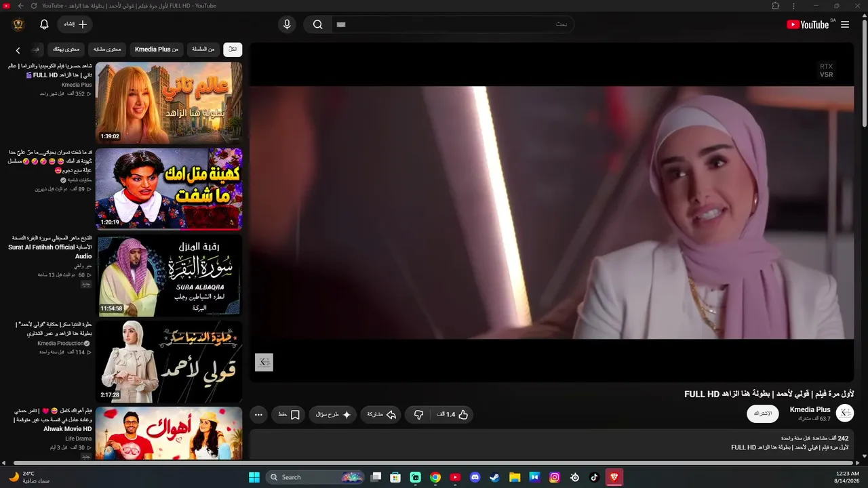
Task: Open the 'عالم تاني' video thumbnail
Action: click(169, 103)
